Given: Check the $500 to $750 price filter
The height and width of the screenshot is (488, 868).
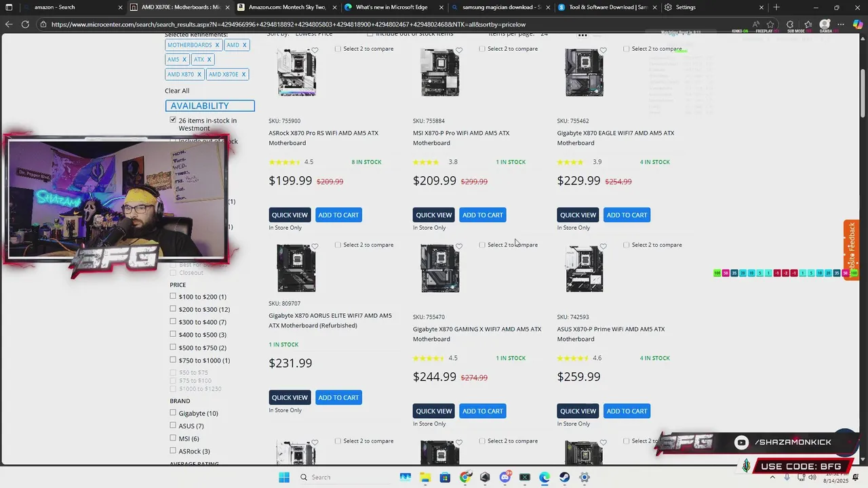Looking at the screenshot, I should pos(173,347).
